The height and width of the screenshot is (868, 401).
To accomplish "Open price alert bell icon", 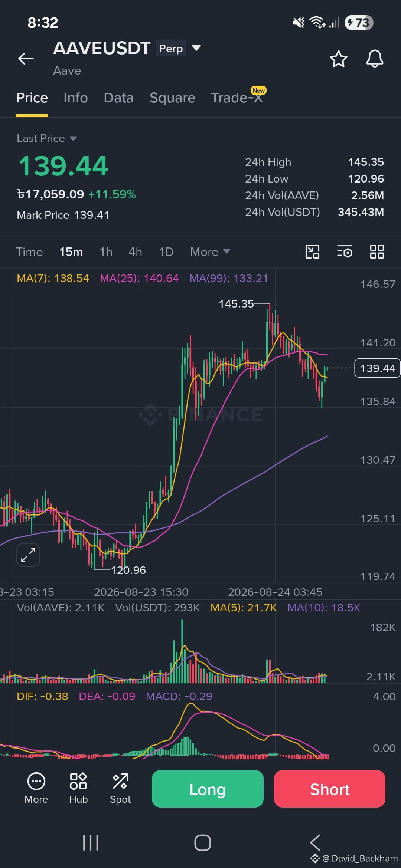I will coord(375,59).
